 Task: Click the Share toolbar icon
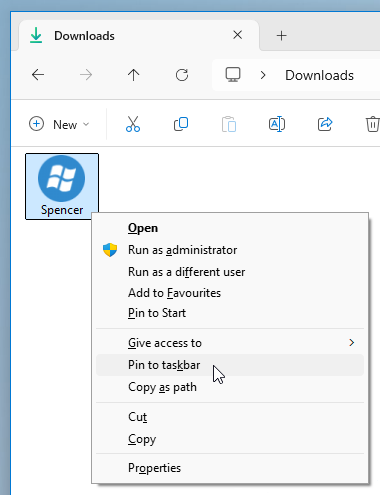325,124
